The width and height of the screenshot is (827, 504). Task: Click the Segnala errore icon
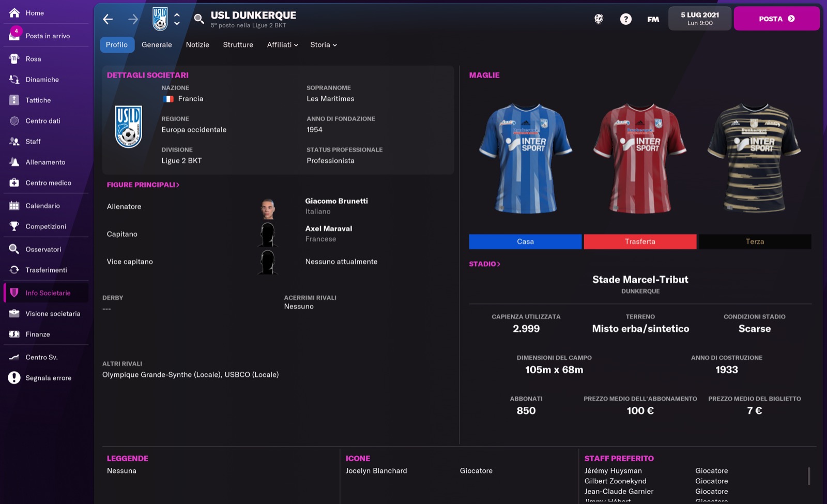[x=14, y=378]
